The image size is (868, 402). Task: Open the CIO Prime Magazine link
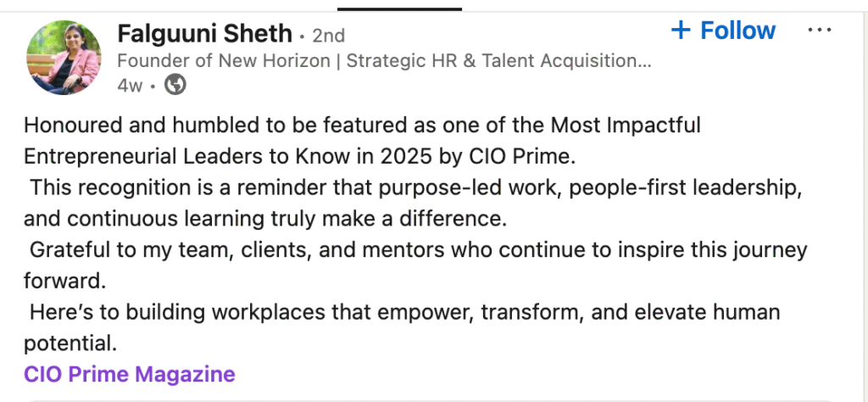click(x=130, y=374)
